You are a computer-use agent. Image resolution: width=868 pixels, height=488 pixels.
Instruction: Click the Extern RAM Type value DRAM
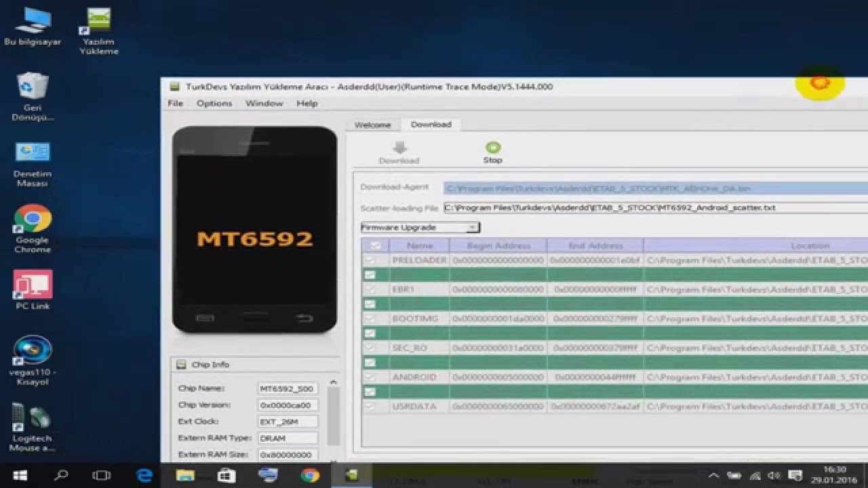coord(288,439)
